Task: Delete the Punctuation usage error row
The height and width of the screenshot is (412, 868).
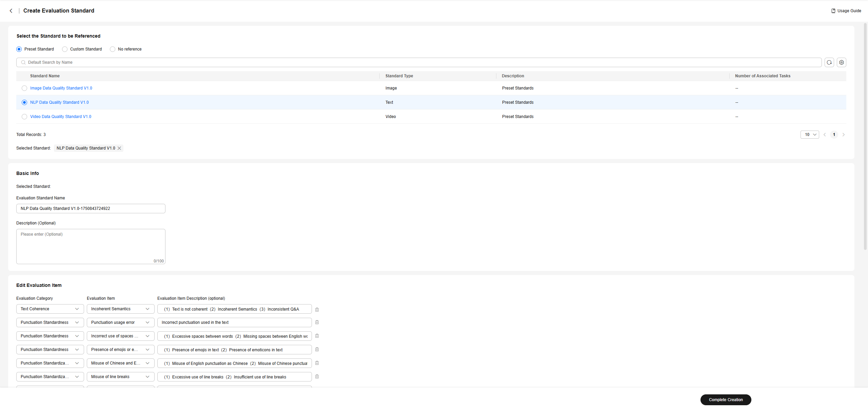Action: (317, 322)
